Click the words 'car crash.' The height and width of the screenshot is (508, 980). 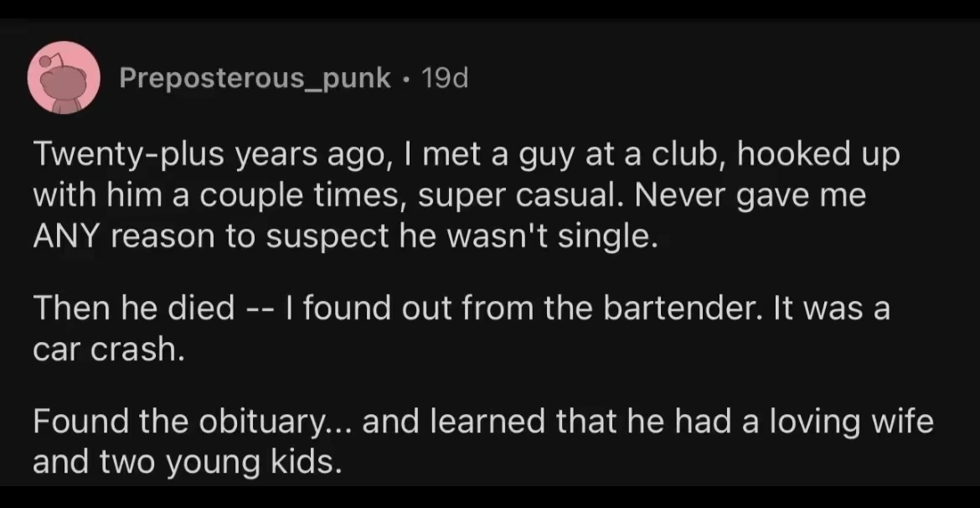pyautogui.click(x=109, y=349)
